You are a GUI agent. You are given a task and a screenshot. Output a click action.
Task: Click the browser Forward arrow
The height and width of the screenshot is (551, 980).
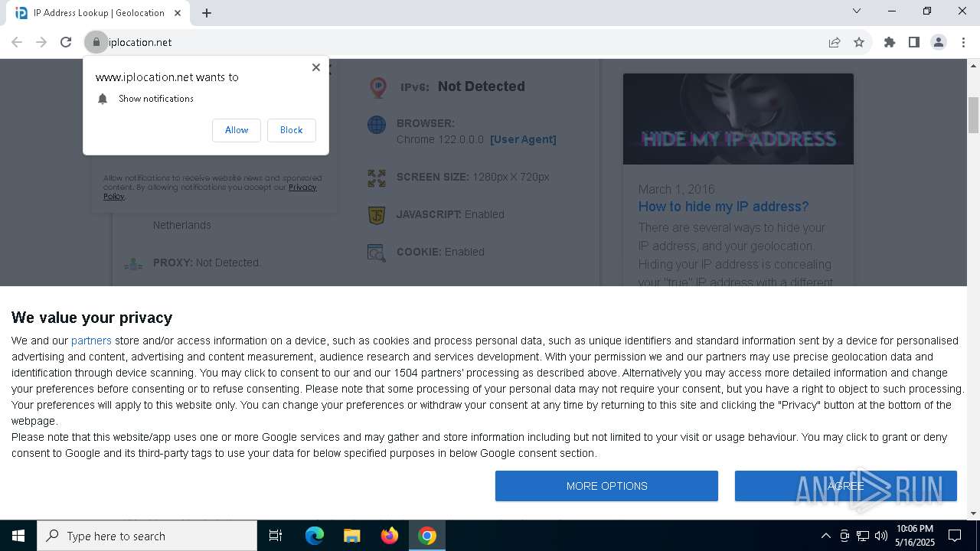(x=41, y=42)
